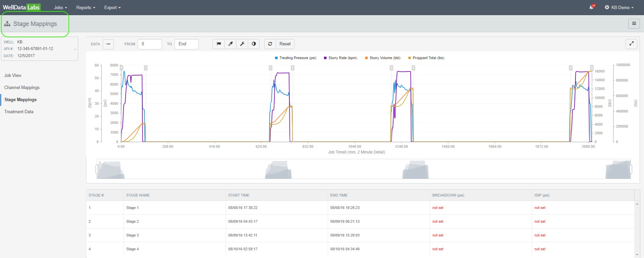
Task: Click the DATA ellipsis button
Action: (x=108, y=44)
